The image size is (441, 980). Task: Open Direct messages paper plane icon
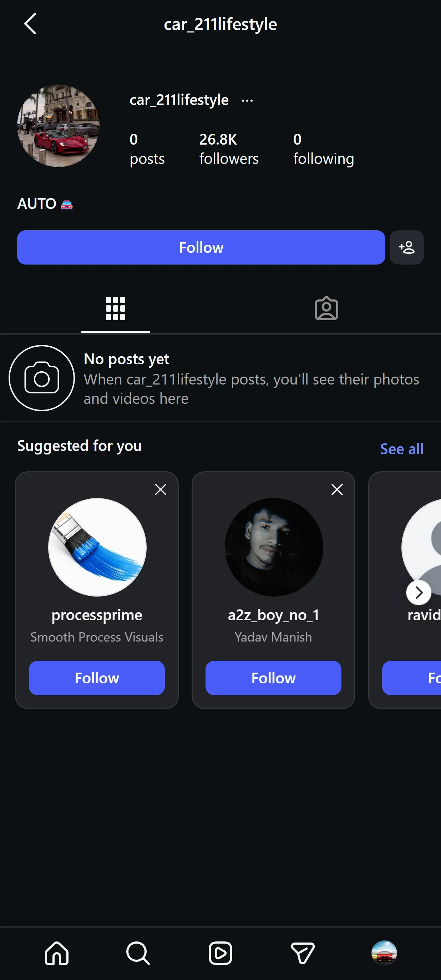point(303,953)
